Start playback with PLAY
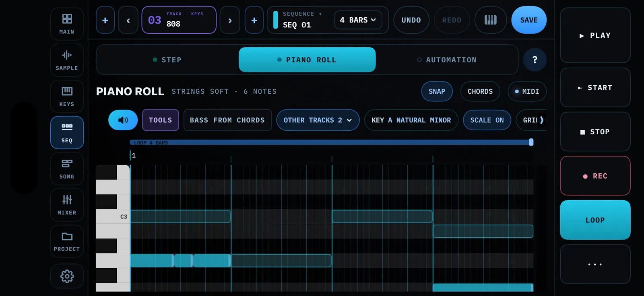644x296 pixels. [595, 35]
